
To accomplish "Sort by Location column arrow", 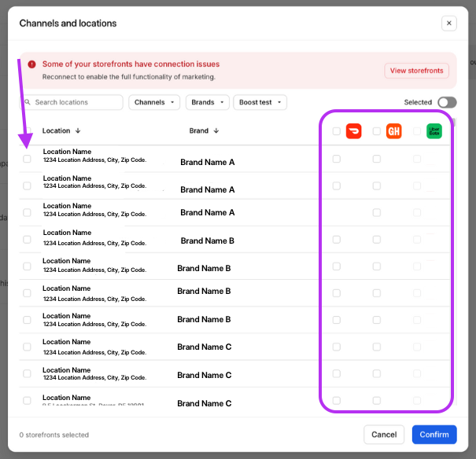I will point(78,130).
